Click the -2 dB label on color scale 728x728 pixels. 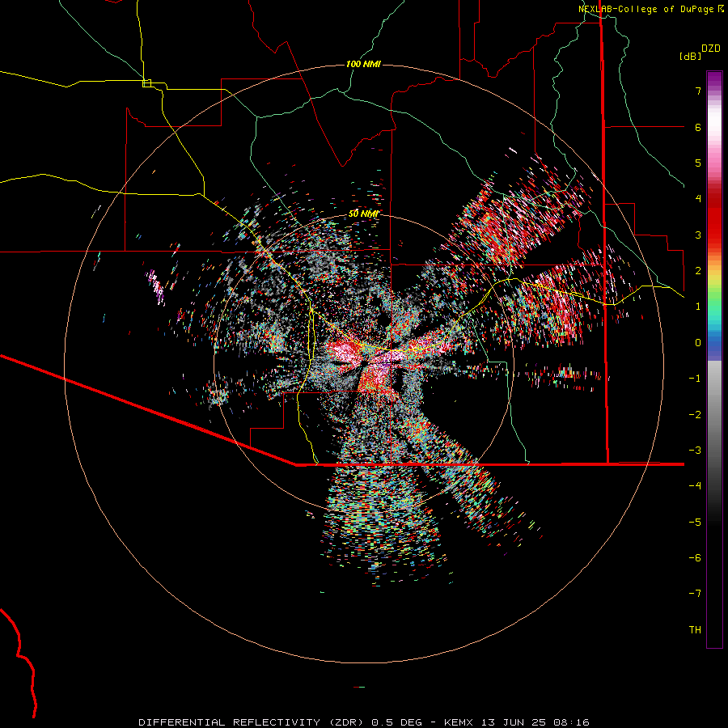[695, 415]
